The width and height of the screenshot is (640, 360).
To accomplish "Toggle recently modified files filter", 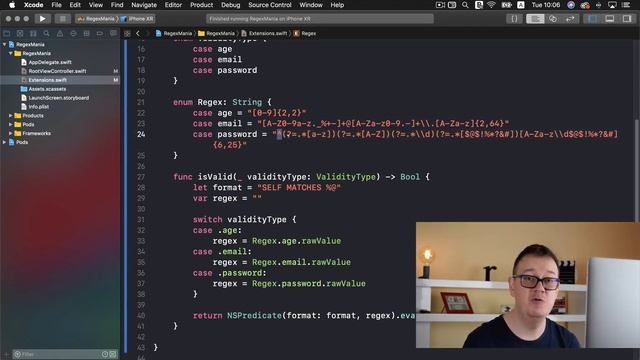I will click(x=105, y=354).
